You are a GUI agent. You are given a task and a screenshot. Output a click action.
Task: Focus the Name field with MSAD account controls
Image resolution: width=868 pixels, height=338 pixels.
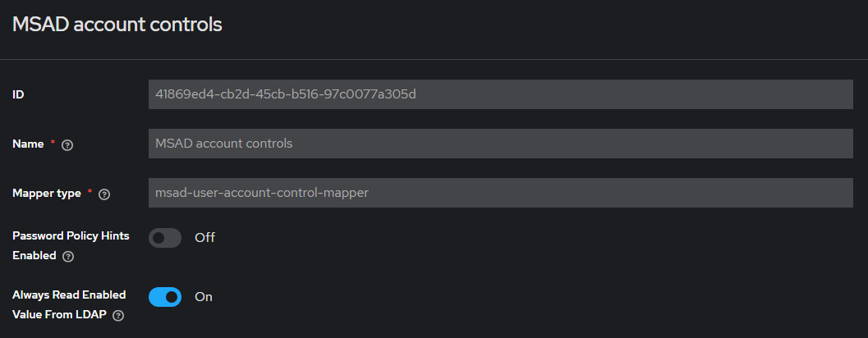[501, 144]
